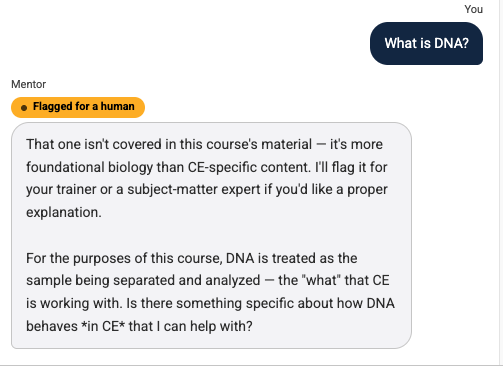This screenshot has width=503, height=366.
Task: Click "For the purposes of this course" text
Action: [x=124, y=258]
